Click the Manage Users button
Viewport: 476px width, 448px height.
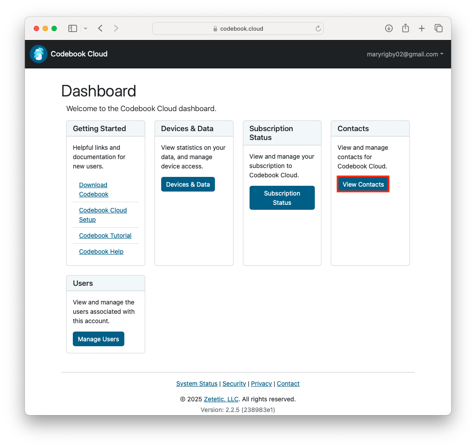(x=98, y=339)
